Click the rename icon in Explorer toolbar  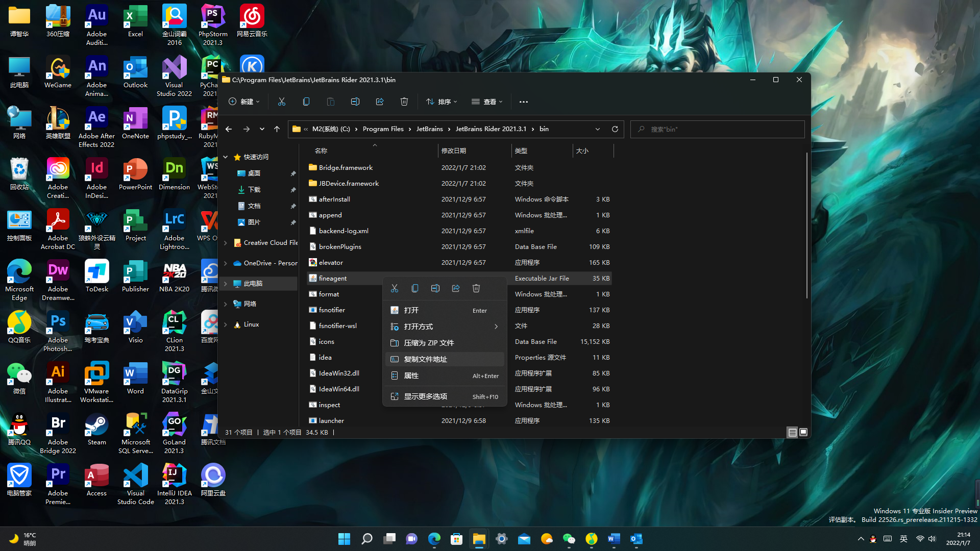pyautogui.click(x=355, y=102)
